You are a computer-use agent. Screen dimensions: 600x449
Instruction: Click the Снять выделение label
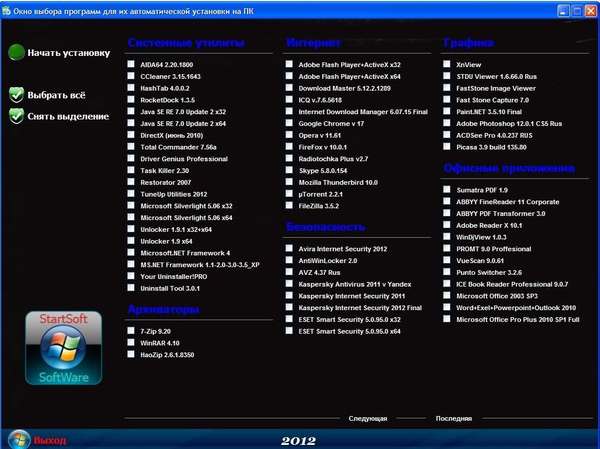click(68, 116)
